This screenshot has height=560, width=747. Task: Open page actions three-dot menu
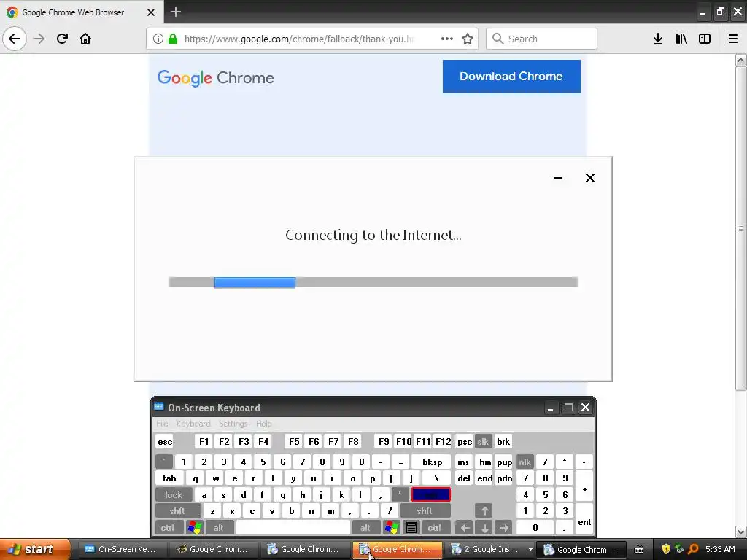447,39
